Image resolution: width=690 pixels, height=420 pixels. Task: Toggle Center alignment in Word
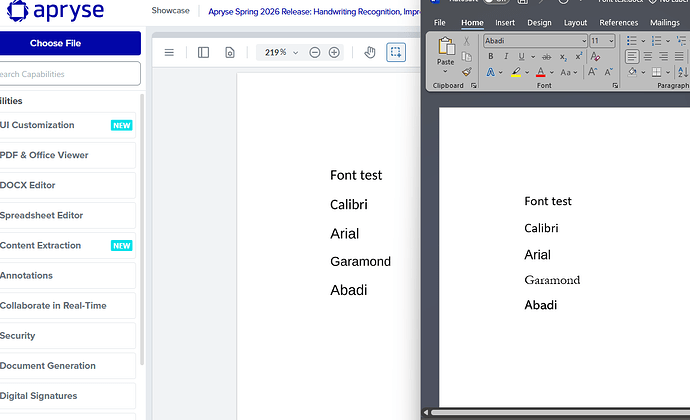click(x=648, y=56)
